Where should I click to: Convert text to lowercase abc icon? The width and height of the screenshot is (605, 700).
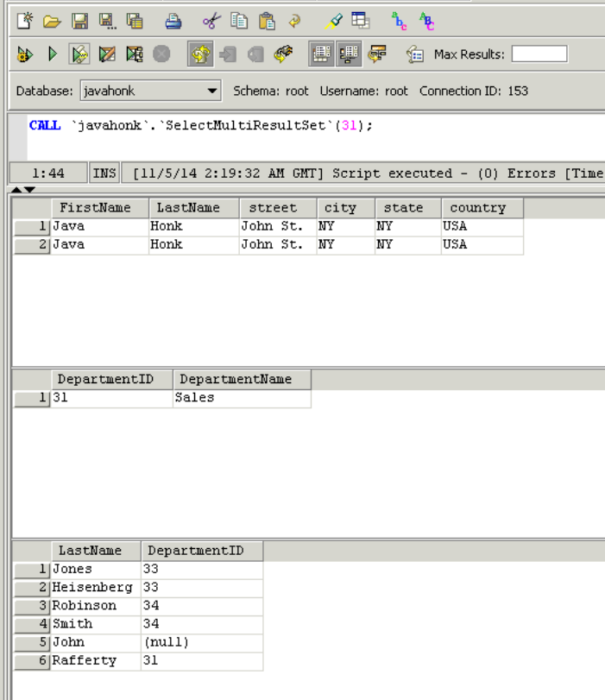pos(399,21)
